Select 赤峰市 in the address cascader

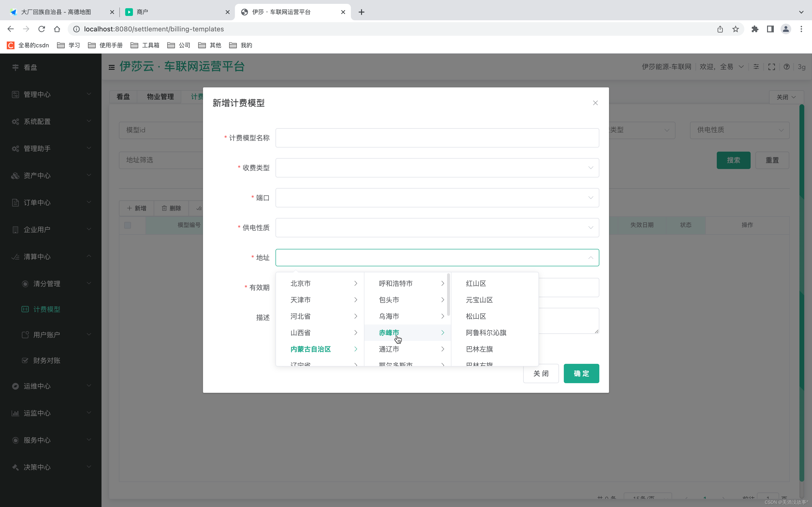[388, 332]
